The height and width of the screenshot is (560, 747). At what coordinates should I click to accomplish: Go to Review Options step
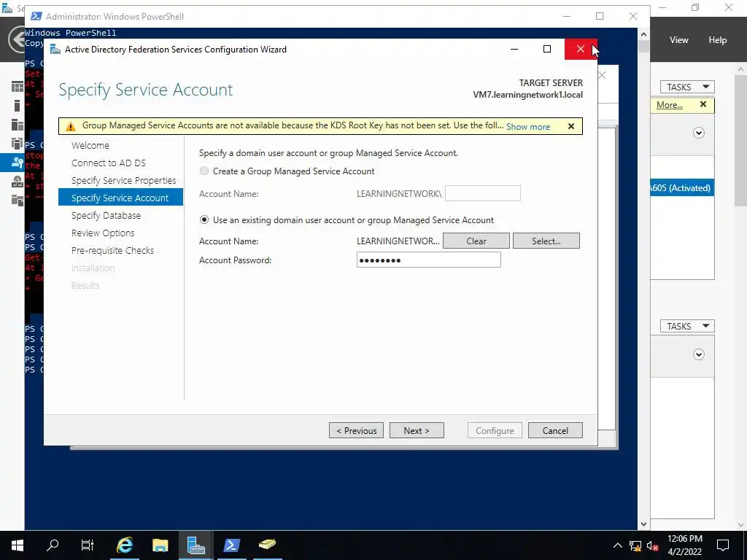pos(103,233)
